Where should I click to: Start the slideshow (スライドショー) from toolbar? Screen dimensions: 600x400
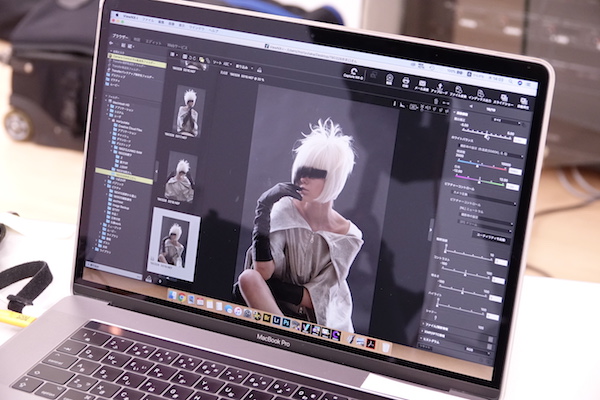tap(503, 100)
